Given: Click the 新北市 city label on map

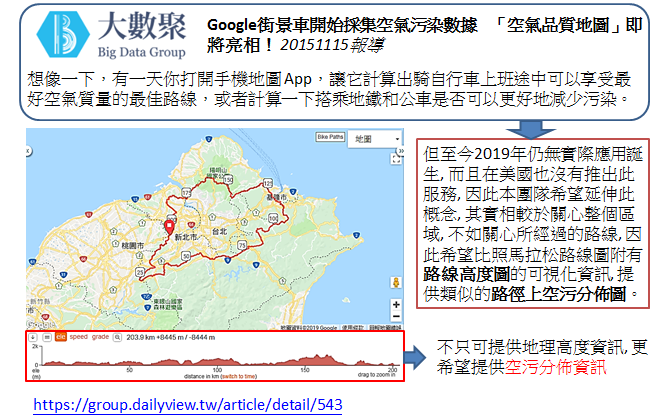Looking at the screenshot, I should point(186,237).
